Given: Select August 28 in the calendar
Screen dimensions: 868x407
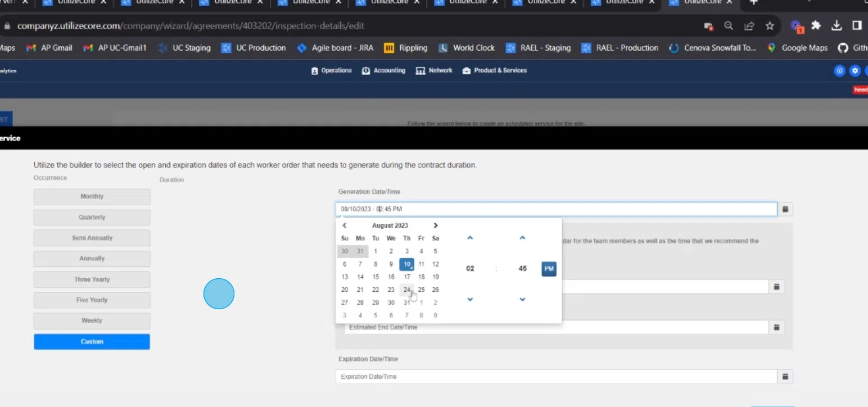Looking at the screenshot, I should [x=360, y=303].
